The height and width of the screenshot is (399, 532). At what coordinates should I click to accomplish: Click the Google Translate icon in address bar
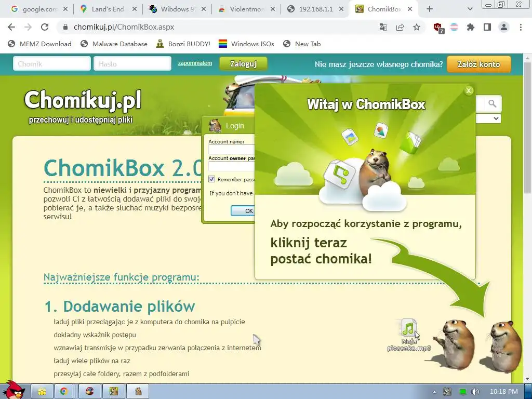[383, 27]
